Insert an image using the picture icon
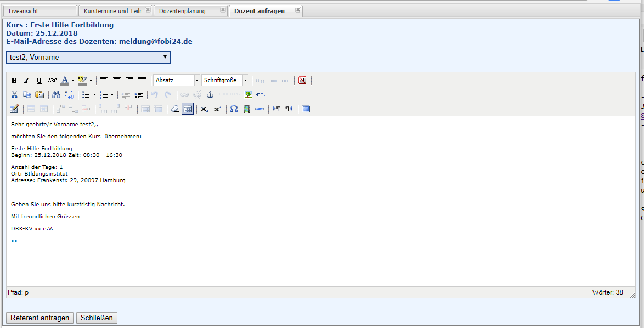644x328 pixels. pos(248,94)
